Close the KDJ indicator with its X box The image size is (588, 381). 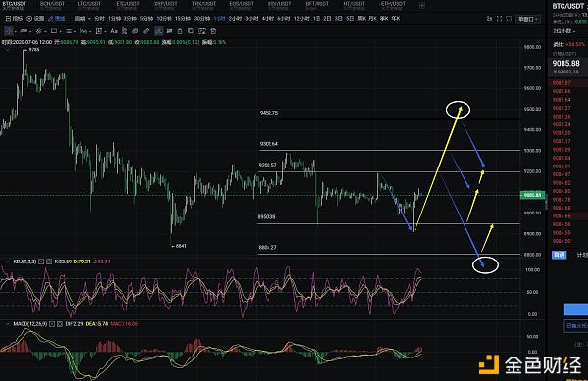click(x=49, y=262)
